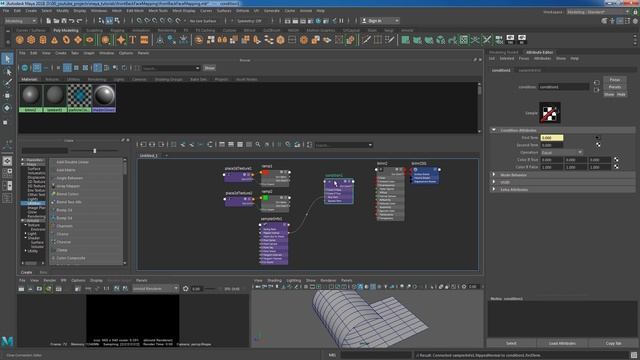Click checker map button beside Color If False
Image resolution: width=640 pixels, height=360 pixels.
coord(616,167)
